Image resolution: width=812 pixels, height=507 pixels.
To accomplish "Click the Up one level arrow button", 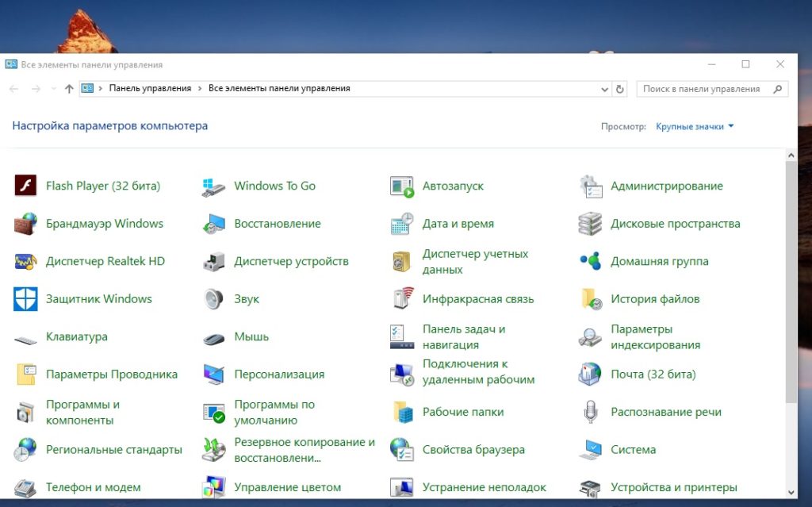I will click(69, 89).
